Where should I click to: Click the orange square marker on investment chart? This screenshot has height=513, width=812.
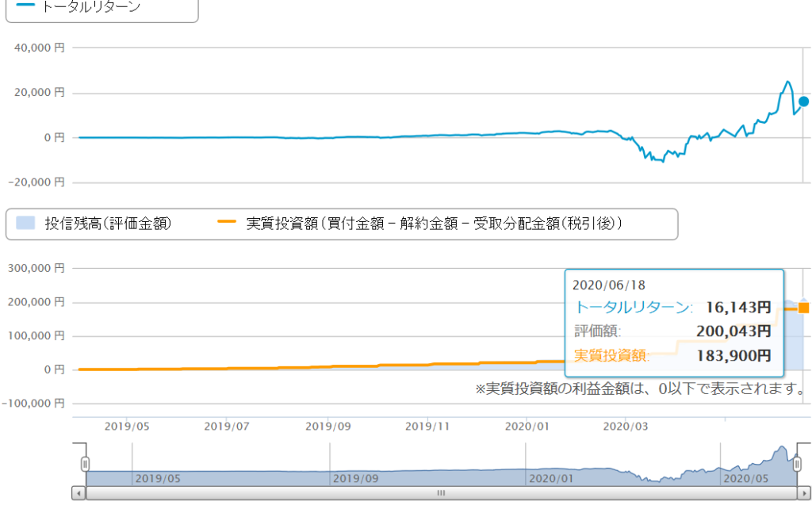pyautogui.click(x=804, y=308)
